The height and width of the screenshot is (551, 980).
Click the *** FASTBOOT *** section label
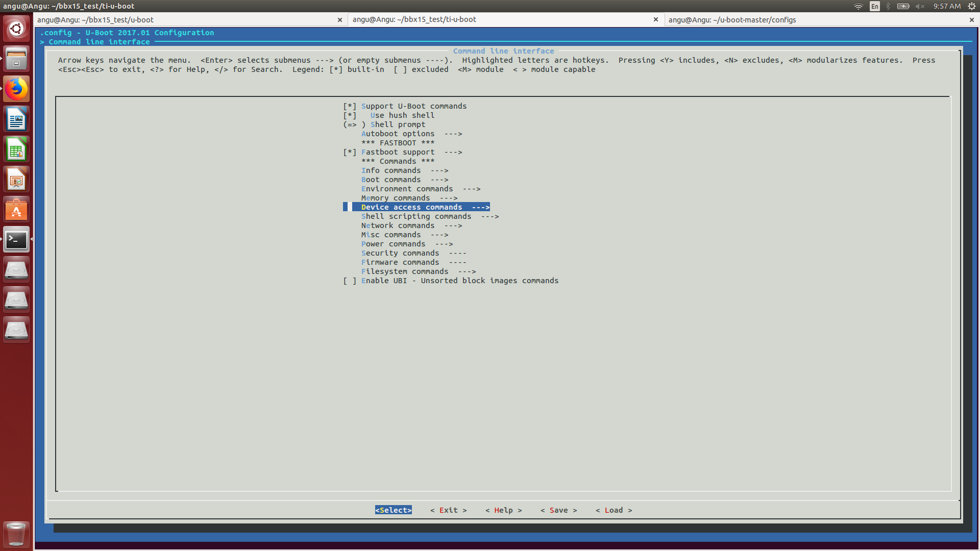click(x=398, y=143)
